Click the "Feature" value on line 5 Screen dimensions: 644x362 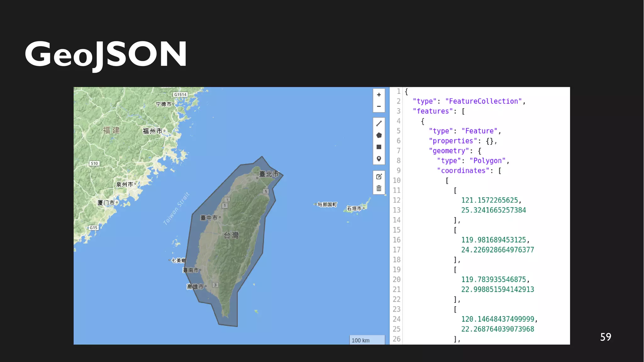479,131
